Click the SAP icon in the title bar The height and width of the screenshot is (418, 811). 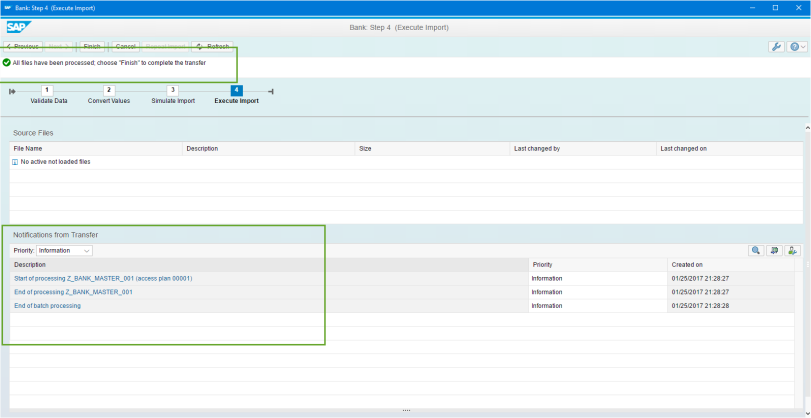7,8
